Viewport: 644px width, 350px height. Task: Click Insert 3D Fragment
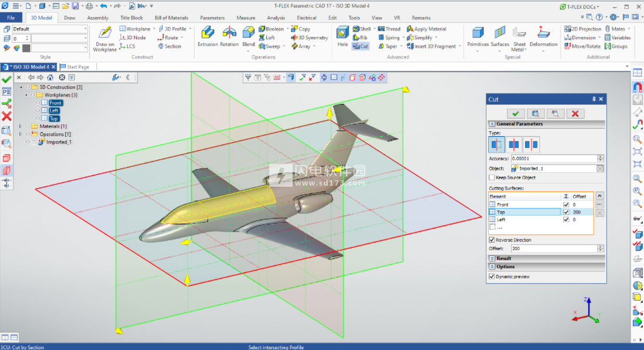[x=431, y=46]
